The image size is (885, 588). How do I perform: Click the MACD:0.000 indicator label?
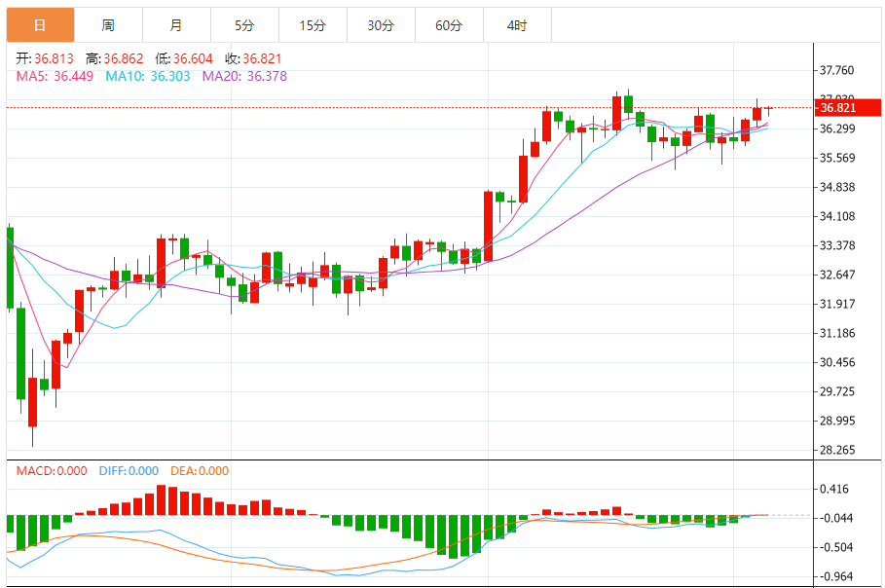(52, 471)
